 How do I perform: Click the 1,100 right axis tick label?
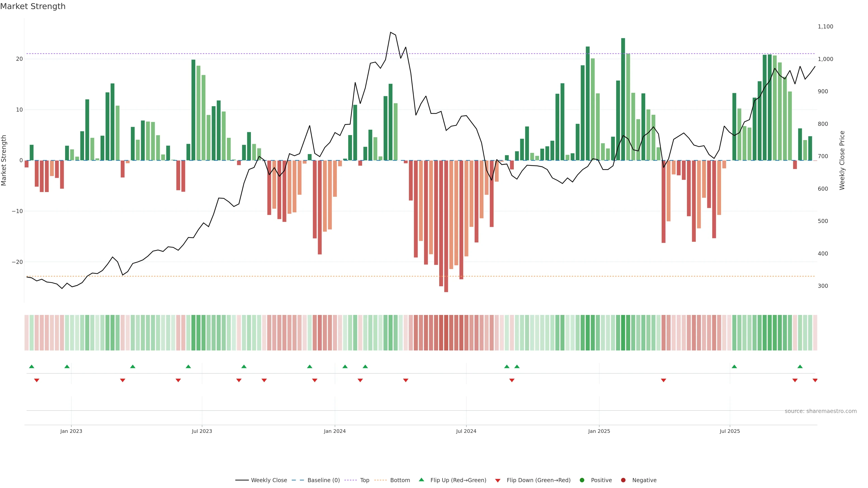click(x=825, y=27)
